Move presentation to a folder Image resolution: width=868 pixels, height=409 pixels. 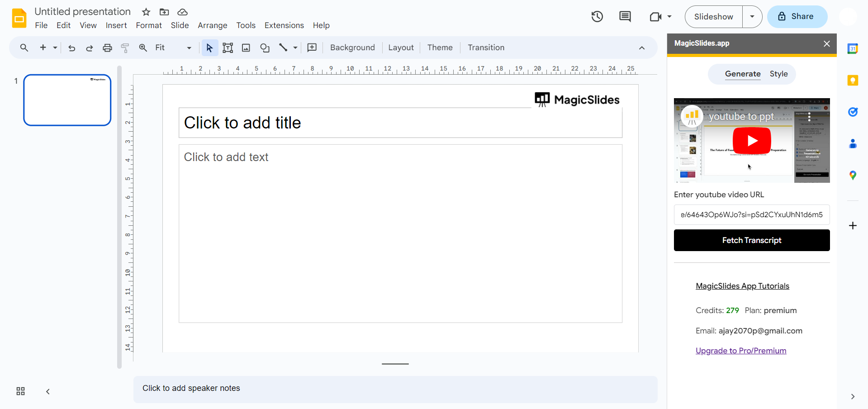click(164, 12)
